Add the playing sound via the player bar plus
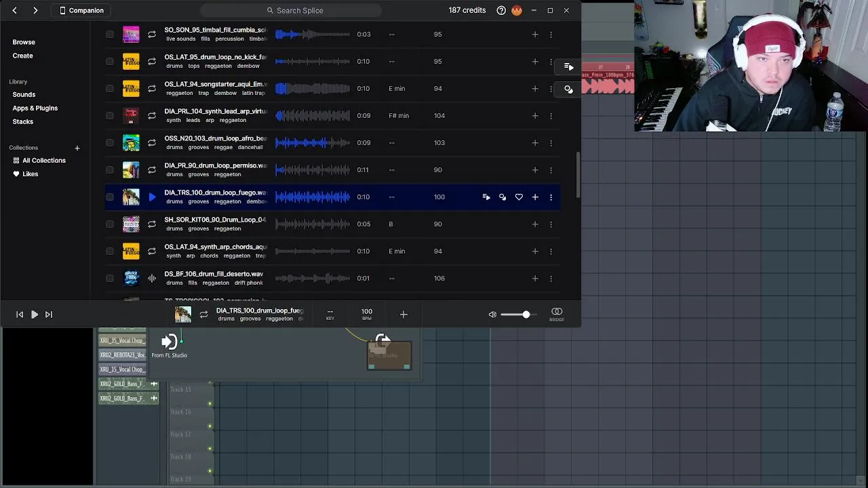This screenshot has height=488, width=868. click(x=403, y=314)
